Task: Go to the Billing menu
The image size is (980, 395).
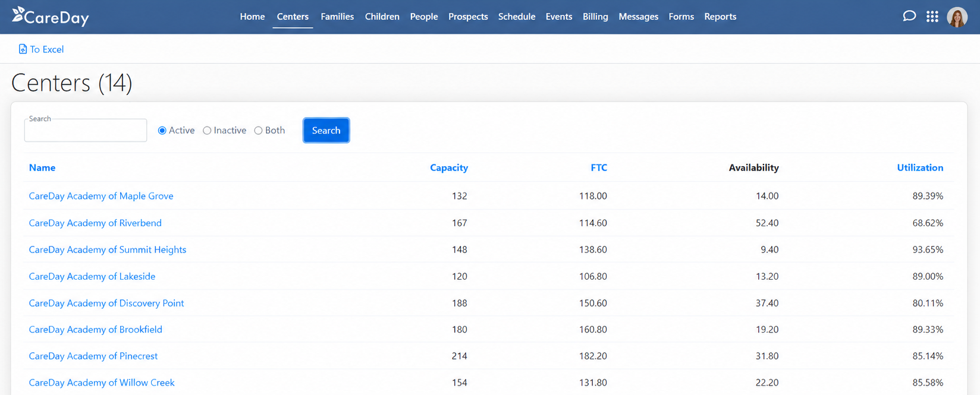Action: tap(595, 17)
